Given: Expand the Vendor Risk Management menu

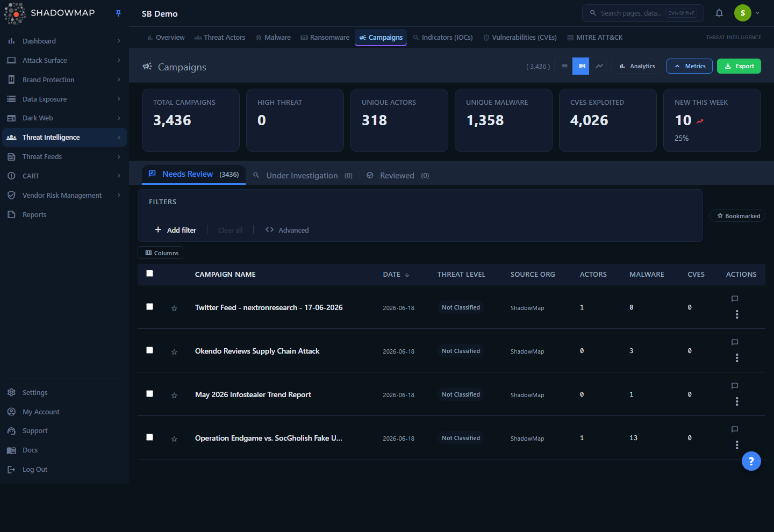Looking at the screenshot, I should (64, 196).
